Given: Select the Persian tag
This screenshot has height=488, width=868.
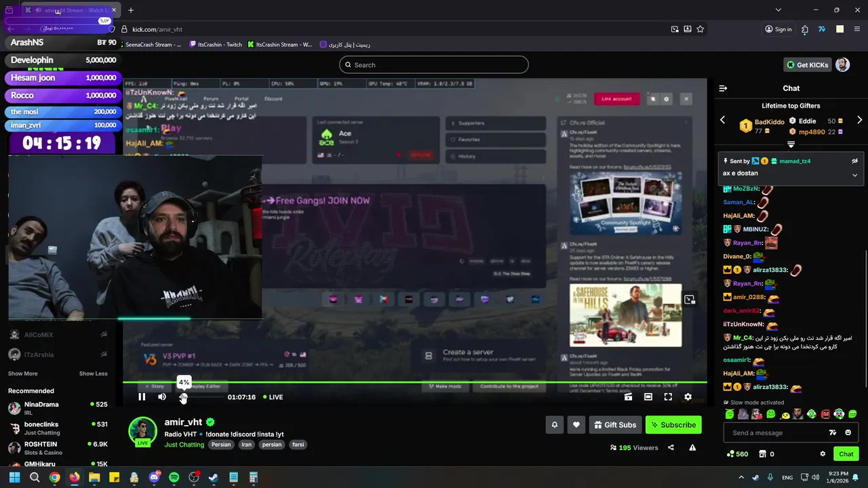Looking at the screenshot, I should point(221,445).
